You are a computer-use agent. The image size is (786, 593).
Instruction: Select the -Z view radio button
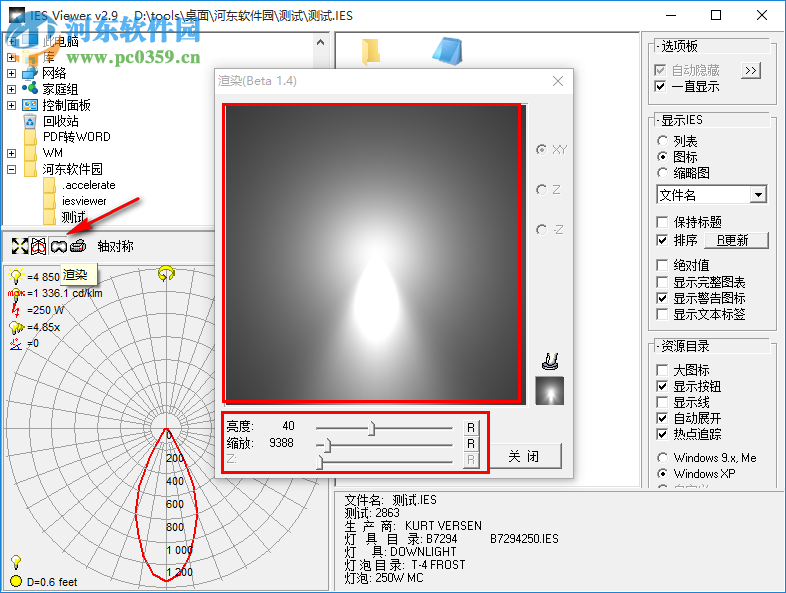541,230
